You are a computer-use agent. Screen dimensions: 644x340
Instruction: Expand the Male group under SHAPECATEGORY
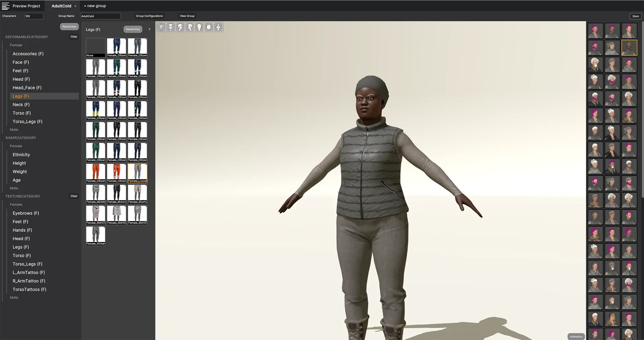click(x=14, y=188)
